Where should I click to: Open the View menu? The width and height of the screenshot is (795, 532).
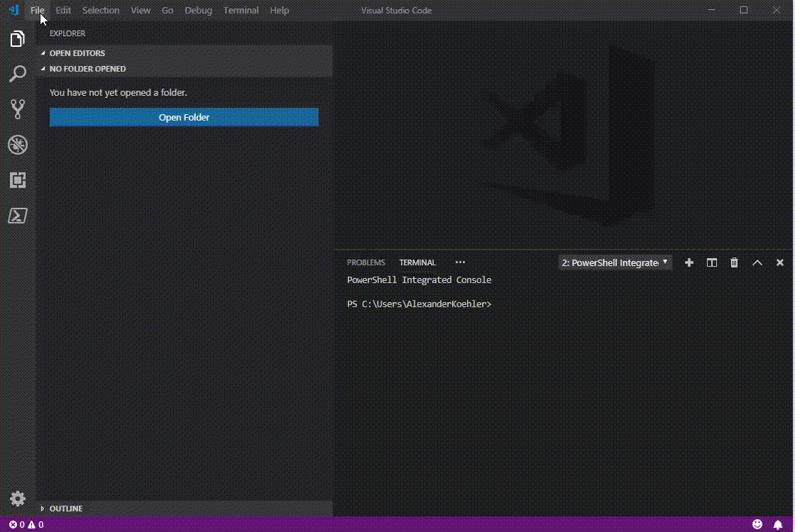pos(141,10)
